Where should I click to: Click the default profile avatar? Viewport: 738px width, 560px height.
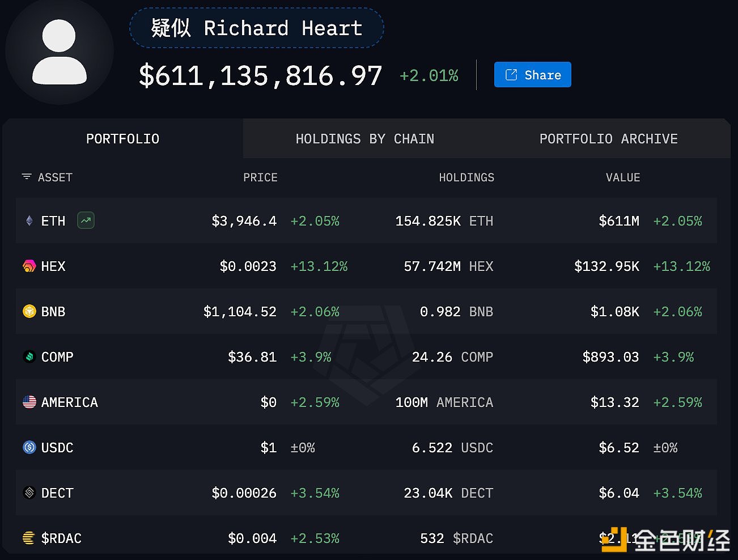[60, 52]
